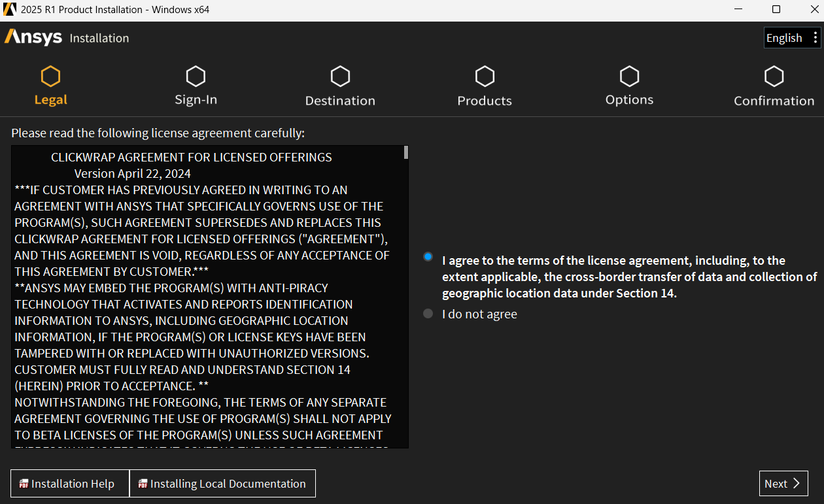This screenshot has width=824, height=504.
Task: Click the PDF icon on Installation Help
Action: (24, 484)
